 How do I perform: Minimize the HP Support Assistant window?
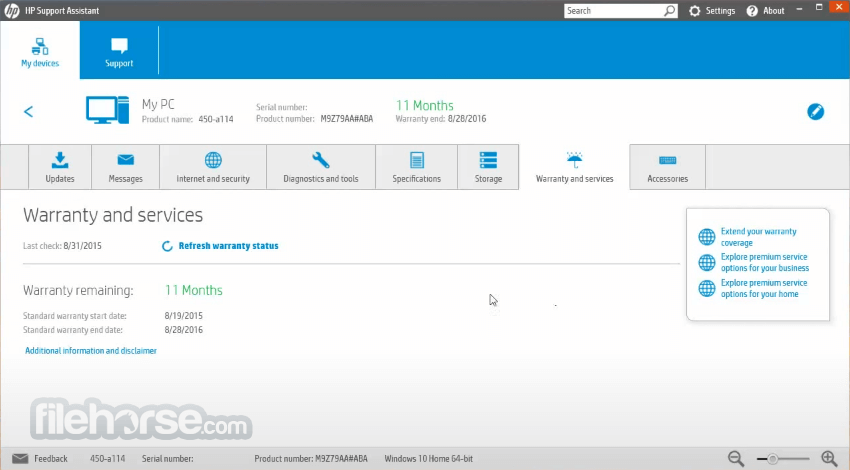coord(799,9)
